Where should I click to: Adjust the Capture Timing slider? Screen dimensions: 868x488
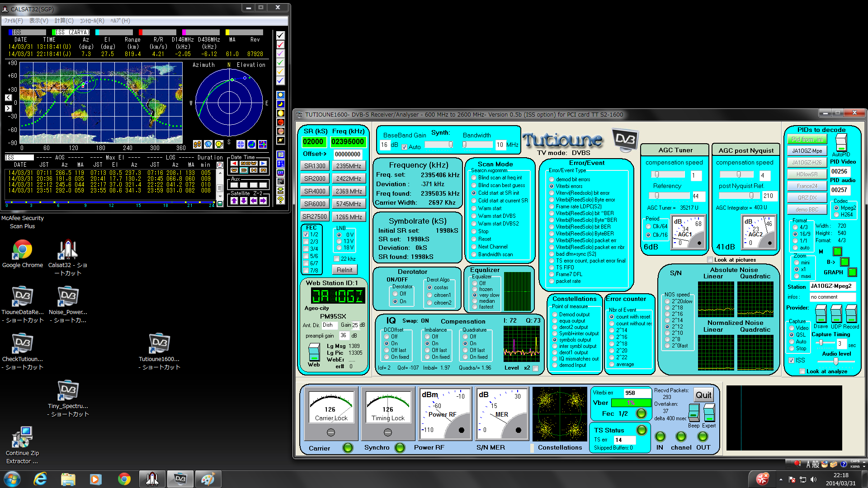point(825,343)
